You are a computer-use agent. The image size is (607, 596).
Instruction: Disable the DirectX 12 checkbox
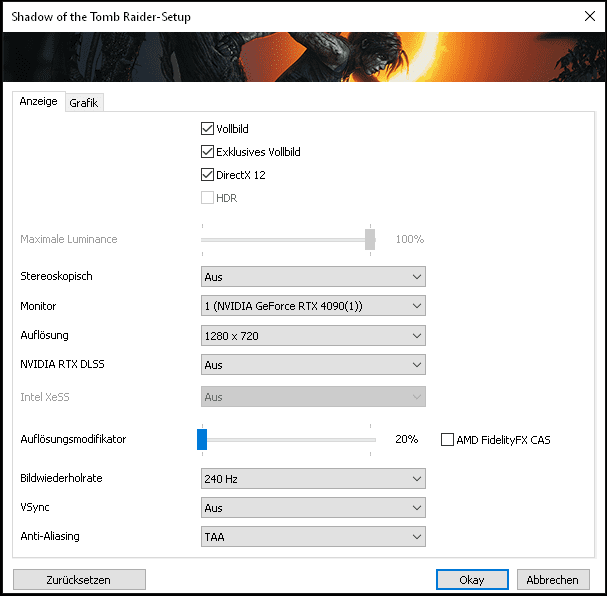click(x=208, y=175)
